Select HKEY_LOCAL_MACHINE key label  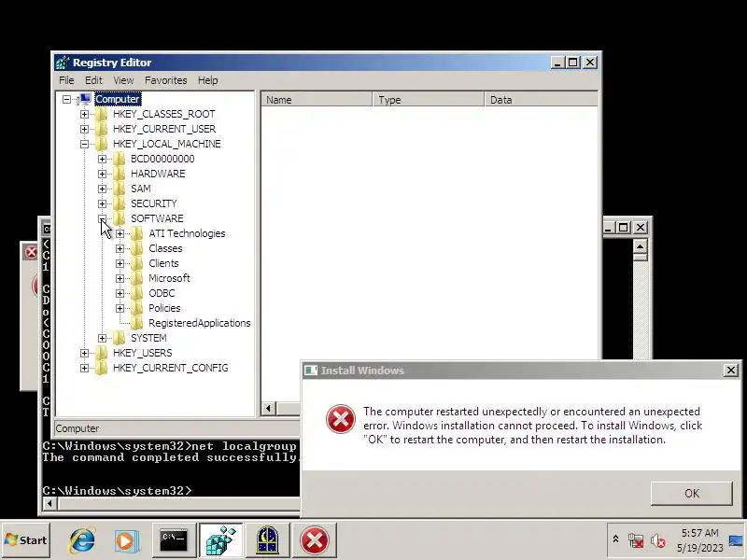167,144
